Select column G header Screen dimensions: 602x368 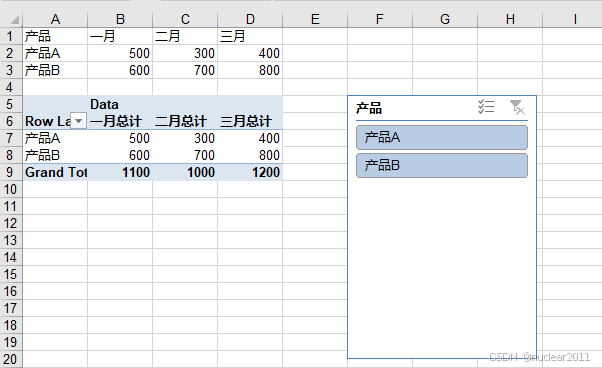tap(445, 19)
